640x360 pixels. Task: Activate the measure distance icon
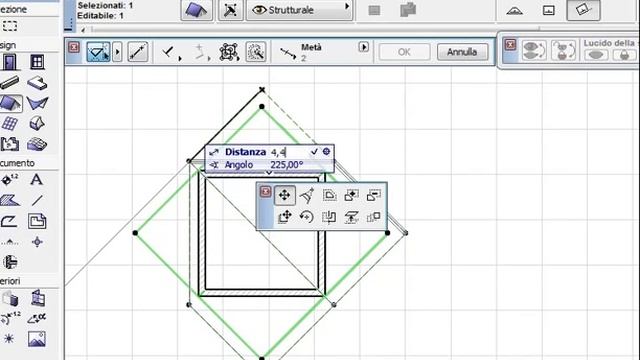pos(138,52)
